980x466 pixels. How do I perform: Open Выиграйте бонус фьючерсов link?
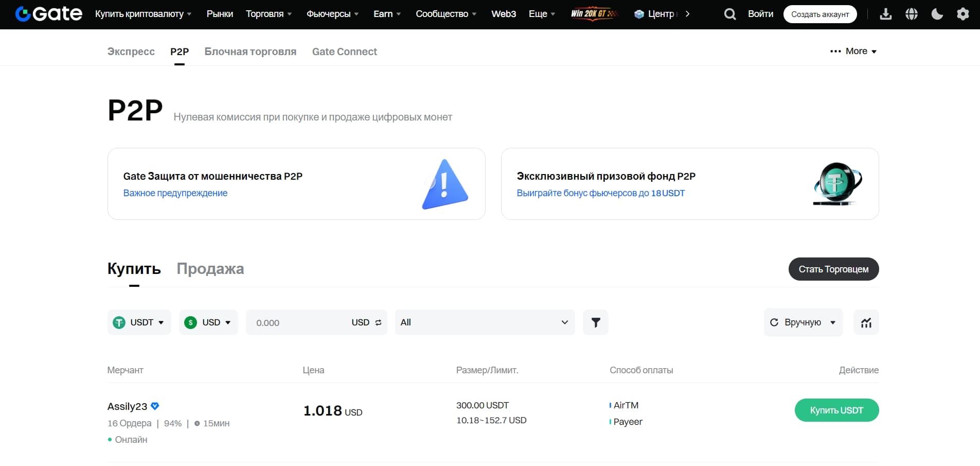tap(601, 193)
